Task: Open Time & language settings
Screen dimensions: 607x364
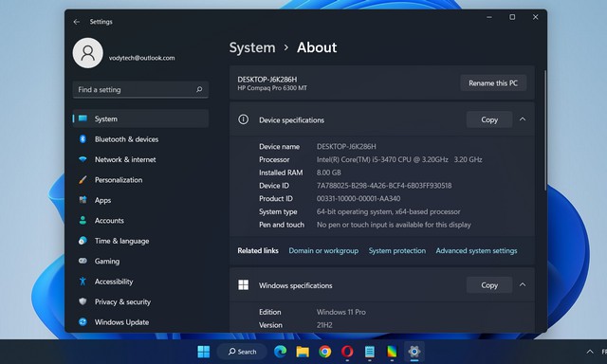Action: [140, 241]
